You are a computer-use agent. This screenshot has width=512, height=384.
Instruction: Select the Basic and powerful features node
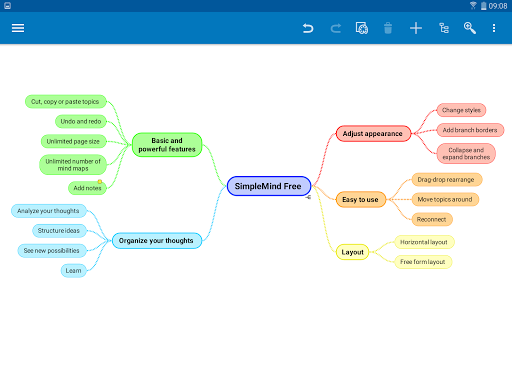point(167,145)
